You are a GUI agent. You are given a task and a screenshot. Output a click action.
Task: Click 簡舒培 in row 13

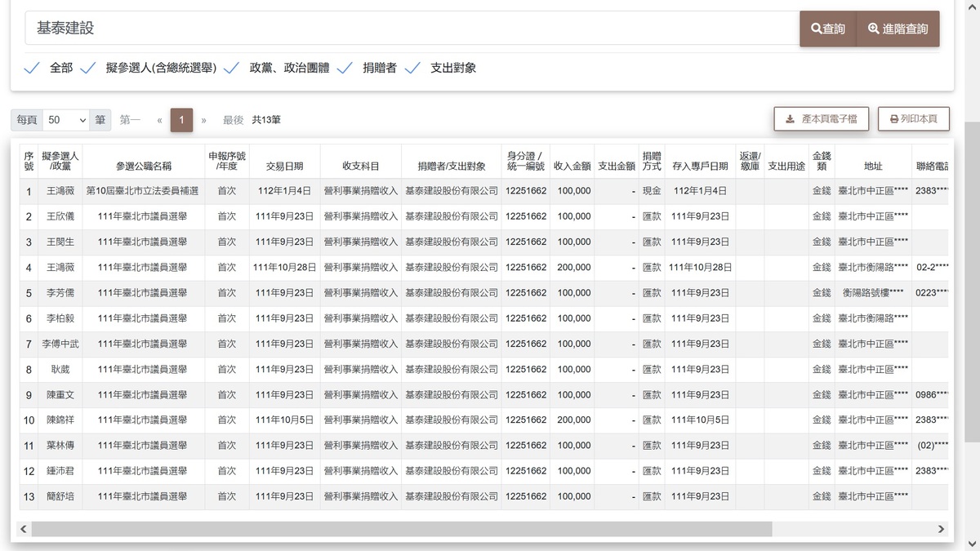tap(60, 496)
